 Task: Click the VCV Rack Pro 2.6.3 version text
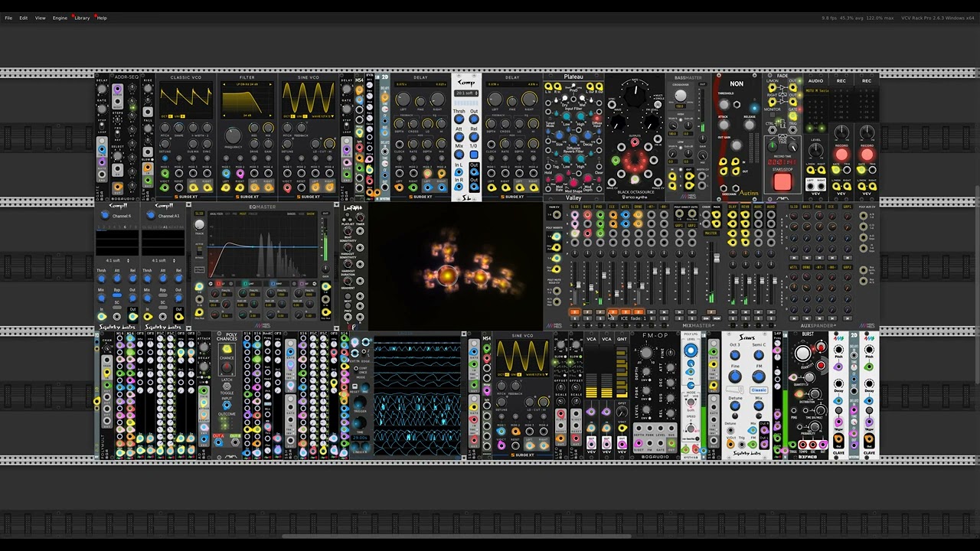pyautogui.click(x=923, y=18)
